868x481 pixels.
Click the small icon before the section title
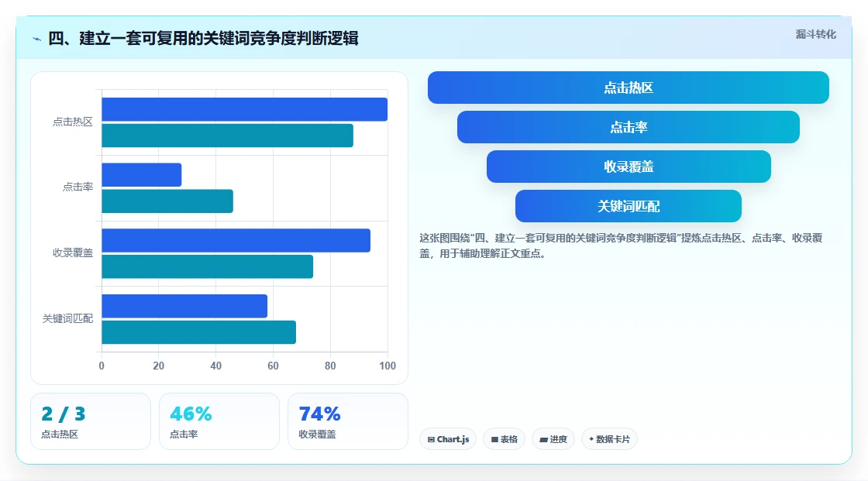tap(37, 39)
